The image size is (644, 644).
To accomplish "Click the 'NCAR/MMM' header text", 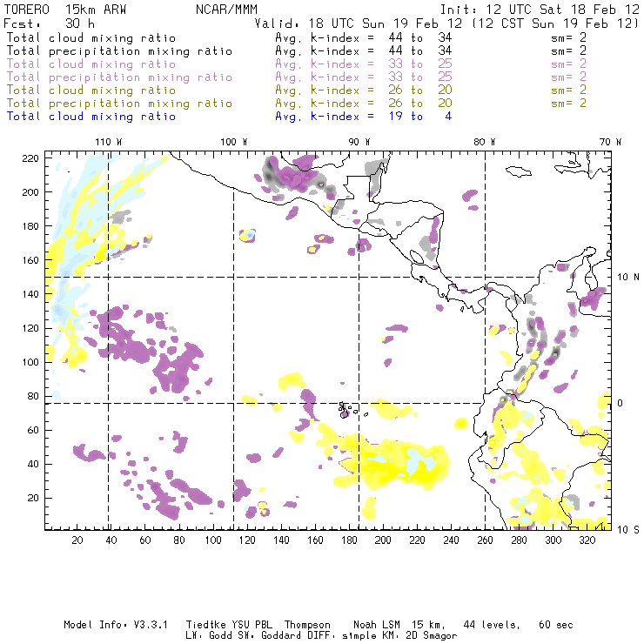I will (x=226, y=10).
